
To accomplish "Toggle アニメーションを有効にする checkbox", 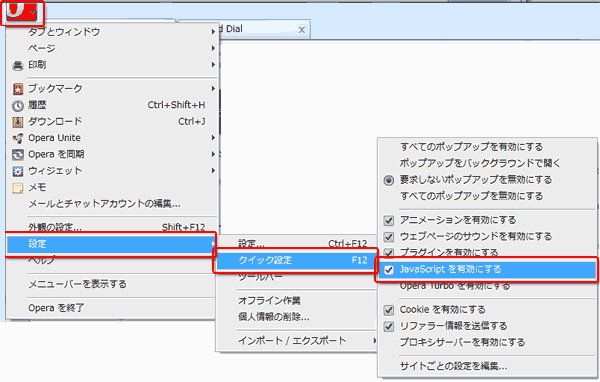I will [389, 220].
